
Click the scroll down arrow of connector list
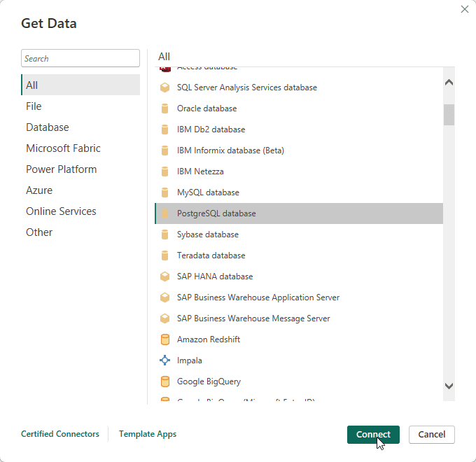(x=449, y=386)
